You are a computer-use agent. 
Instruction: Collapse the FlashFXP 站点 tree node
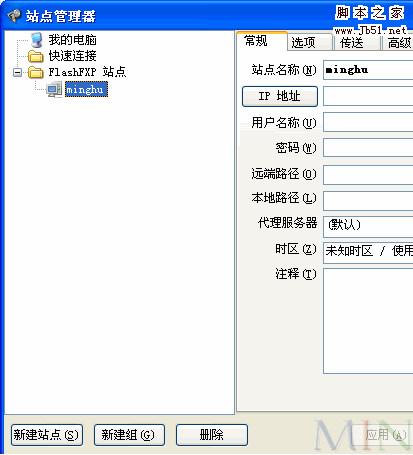(x=17, y=72)
